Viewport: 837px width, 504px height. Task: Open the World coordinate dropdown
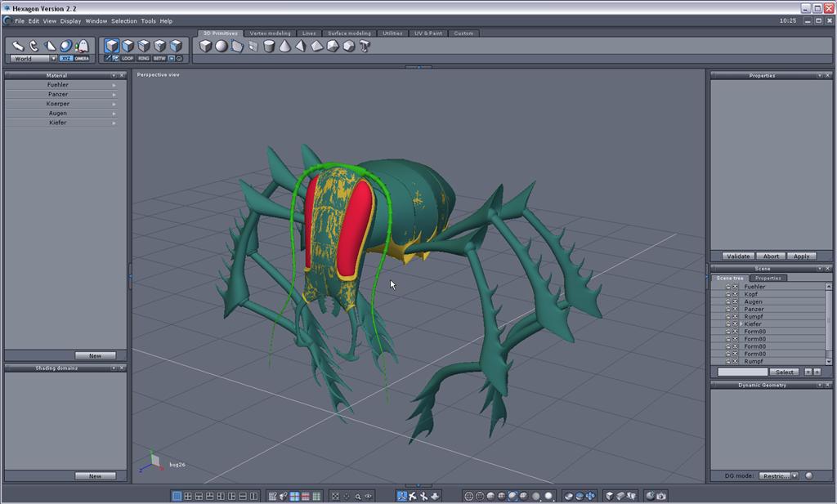click(53, 59)
